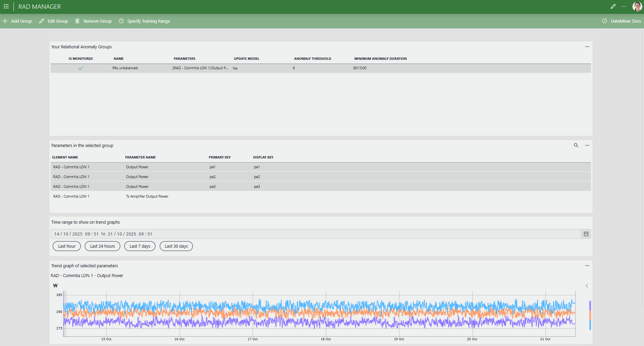
Task: Open the header ellipsis overflow menu
Action: 624,6
